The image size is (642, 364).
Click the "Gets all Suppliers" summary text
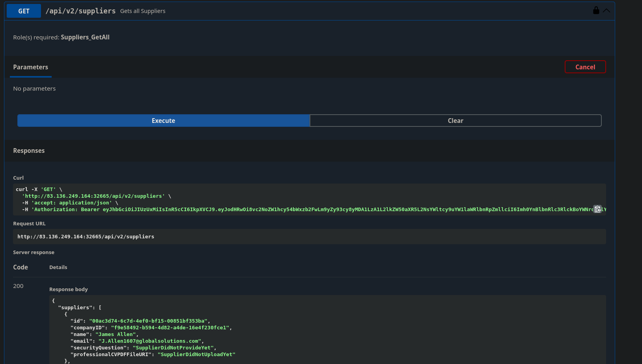(143, 11)
